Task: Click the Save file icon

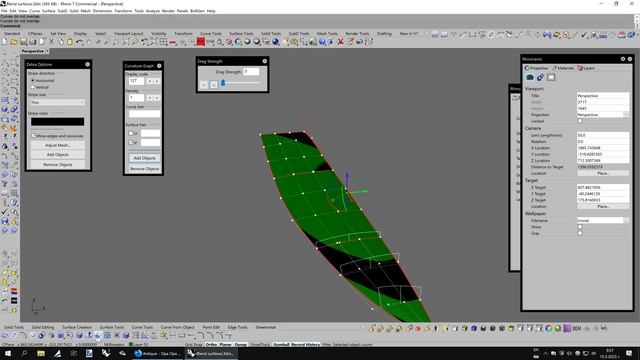Action: coord(23,42)
